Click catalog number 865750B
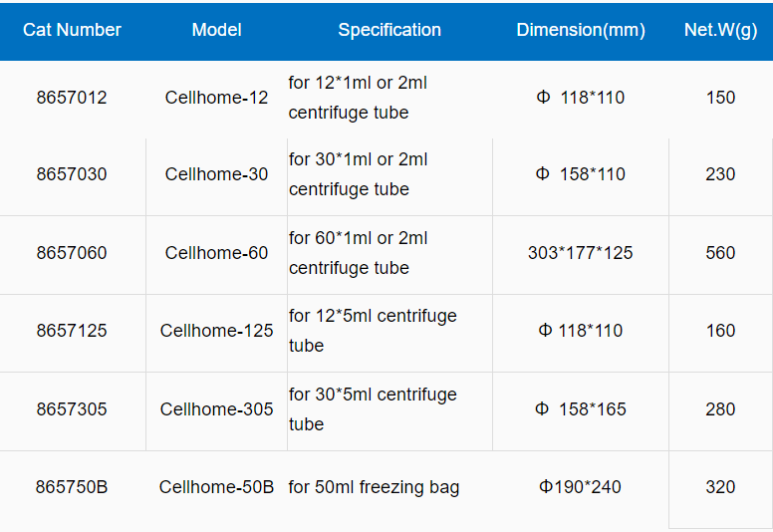Viewport: 773px width, 532px height. point(72,487)
